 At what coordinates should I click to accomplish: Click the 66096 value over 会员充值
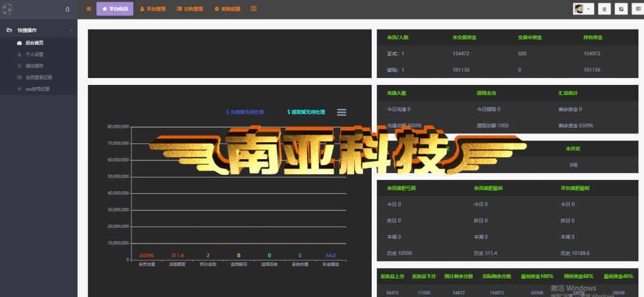coord(147,255)
